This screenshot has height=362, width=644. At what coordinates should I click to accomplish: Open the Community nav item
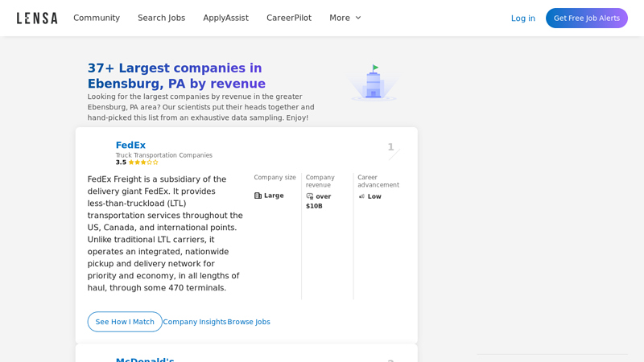point(97,18)
